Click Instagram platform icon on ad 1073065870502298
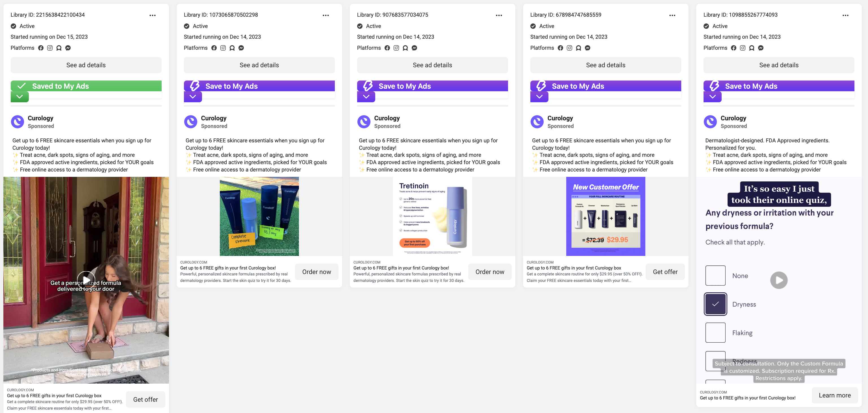Screen dimensions: 868x413 (223, 48)
